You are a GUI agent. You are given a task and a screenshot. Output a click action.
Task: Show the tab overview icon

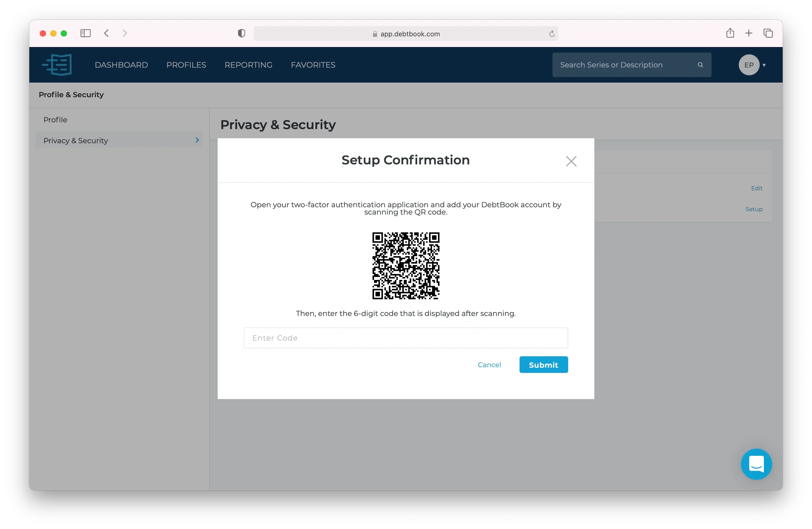pyautogui.click(x=768, y=33)
